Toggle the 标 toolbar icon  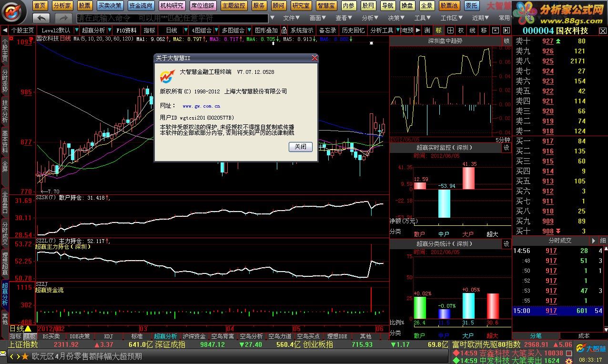pos(438,30)
